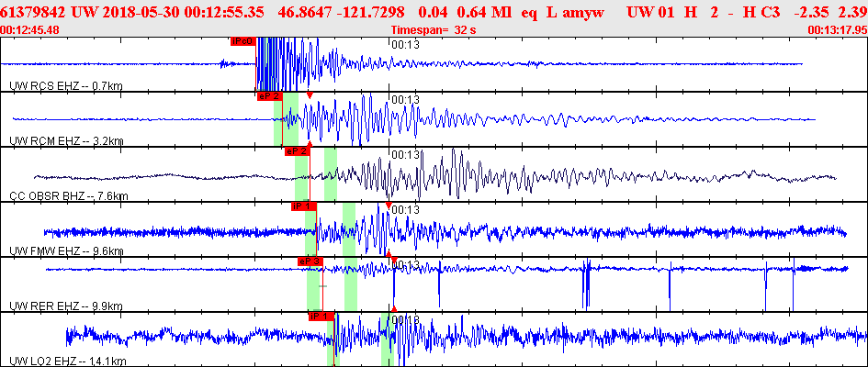Click the start time 00:12:45.48
868x367 pixels.
[x=30, y=30]
